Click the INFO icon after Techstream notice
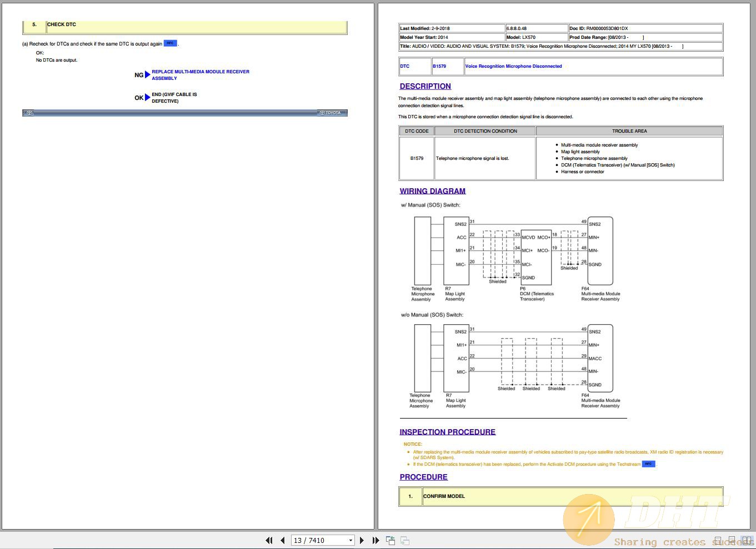 point(648,464)
